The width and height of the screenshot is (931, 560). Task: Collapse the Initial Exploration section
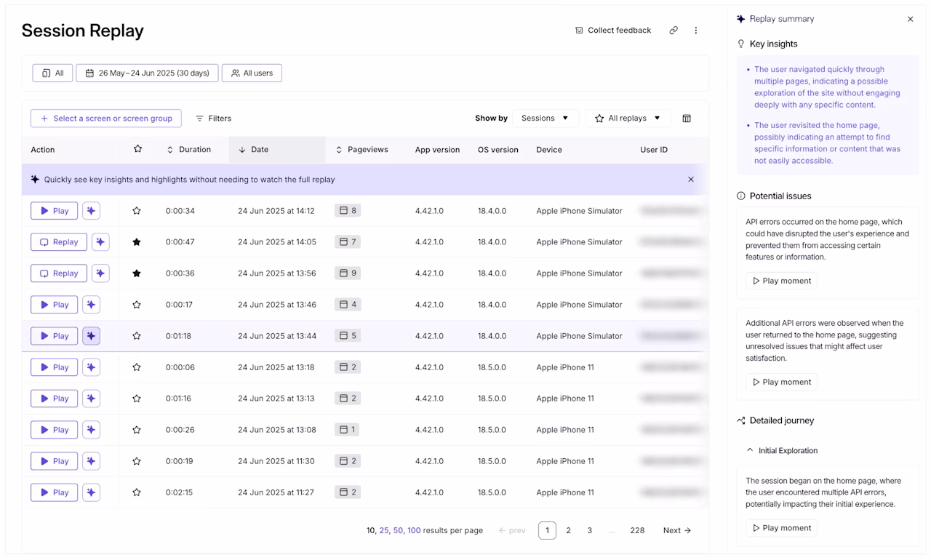(x=750, y=451)
